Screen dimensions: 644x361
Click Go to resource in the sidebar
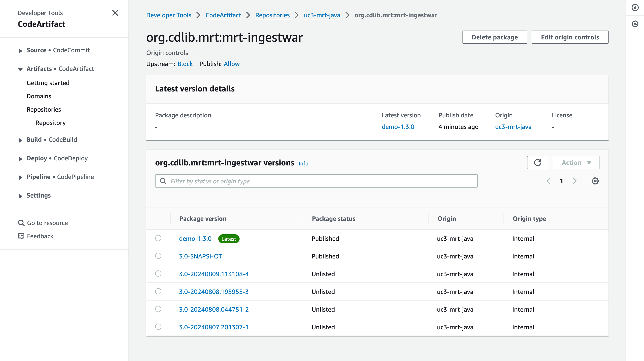point(47,223)
